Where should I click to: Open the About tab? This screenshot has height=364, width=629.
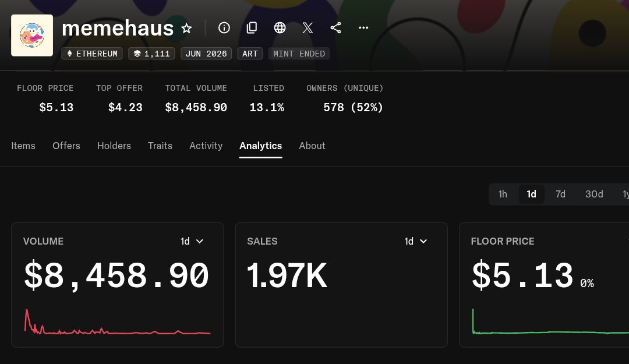(312, 146)
